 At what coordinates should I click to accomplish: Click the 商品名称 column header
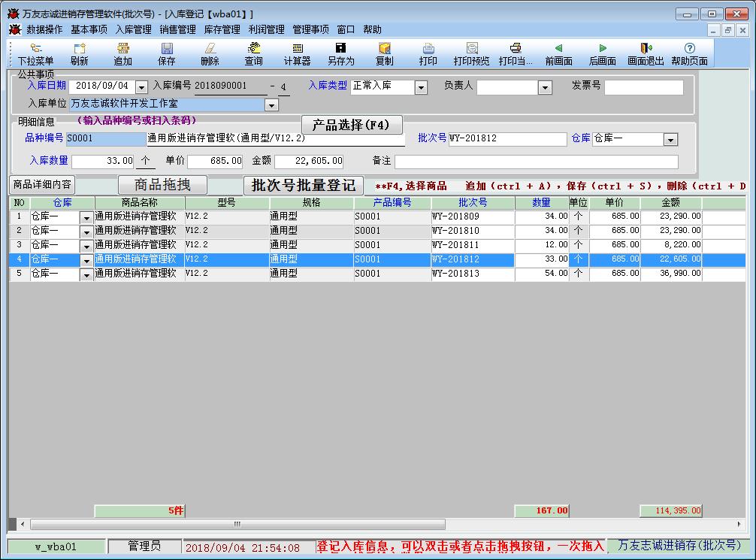[139, 203]
